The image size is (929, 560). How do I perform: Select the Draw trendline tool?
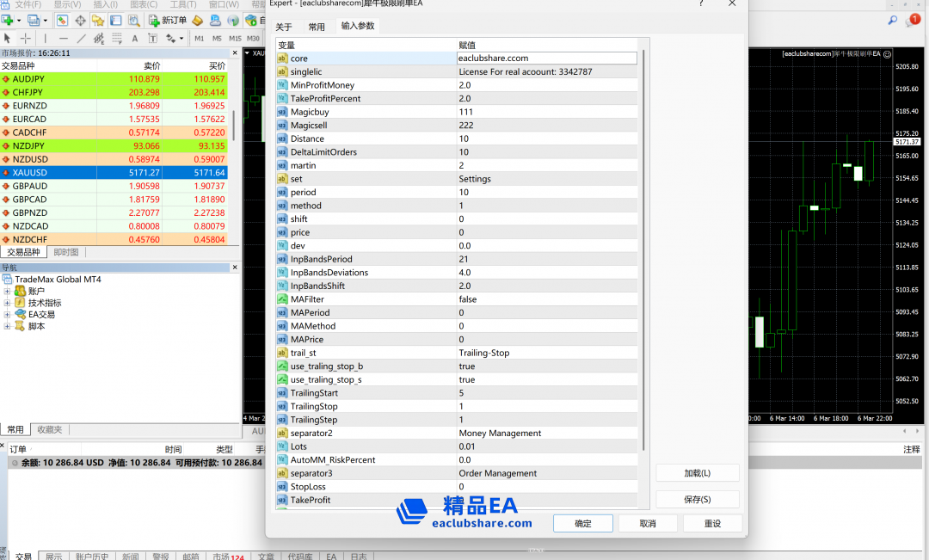pyautogui.click(x=82, y=38)
